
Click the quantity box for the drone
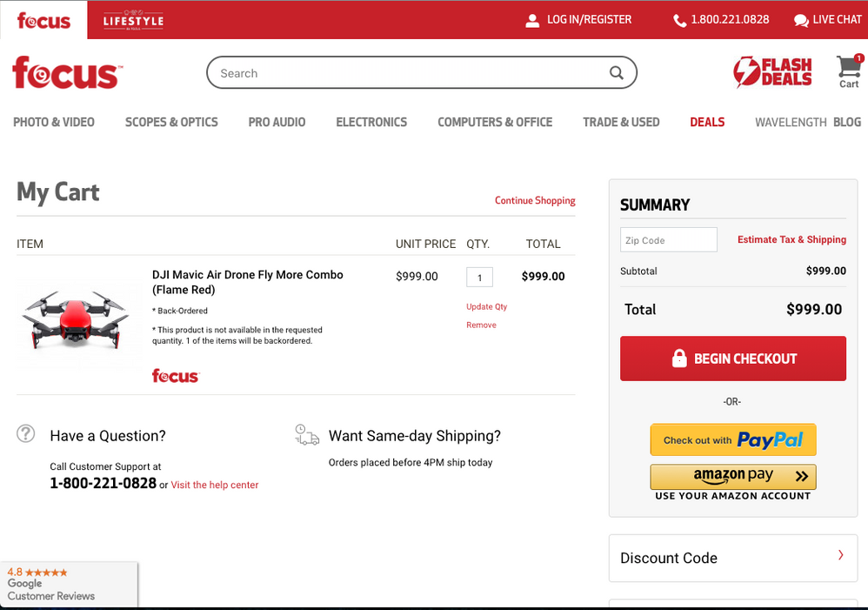click(479, 278)
